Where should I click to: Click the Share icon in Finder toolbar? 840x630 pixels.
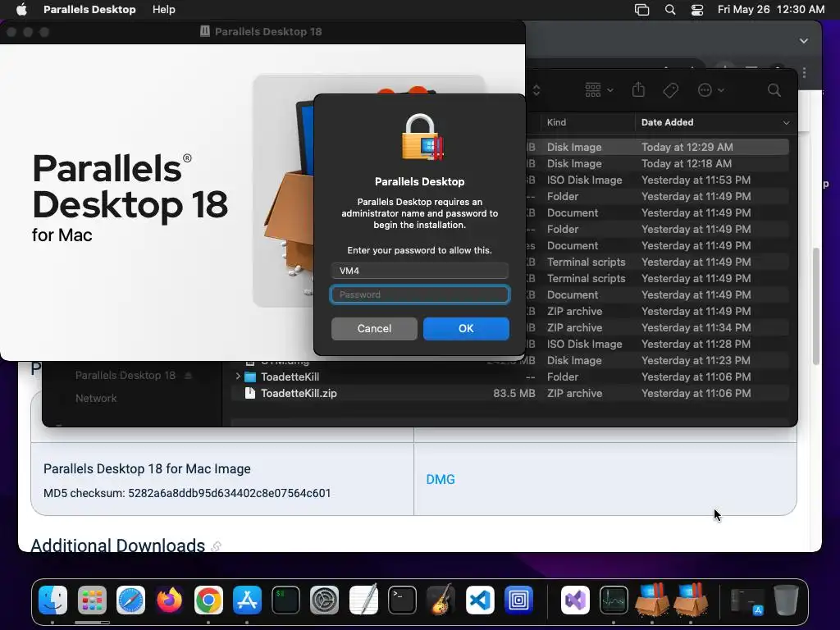pyautogui.click(x=638, y=89)
